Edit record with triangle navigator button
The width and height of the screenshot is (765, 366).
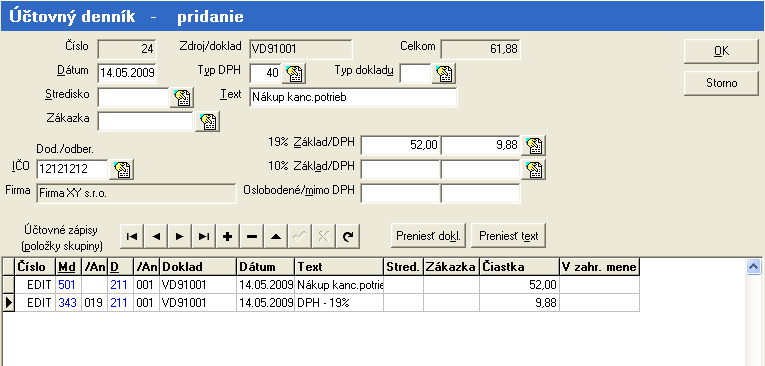click(275, 236)
